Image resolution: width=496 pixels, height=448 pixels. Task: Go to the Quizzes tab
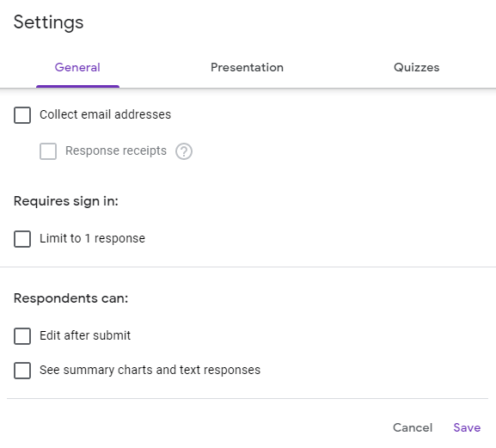[x=416, y=67]
